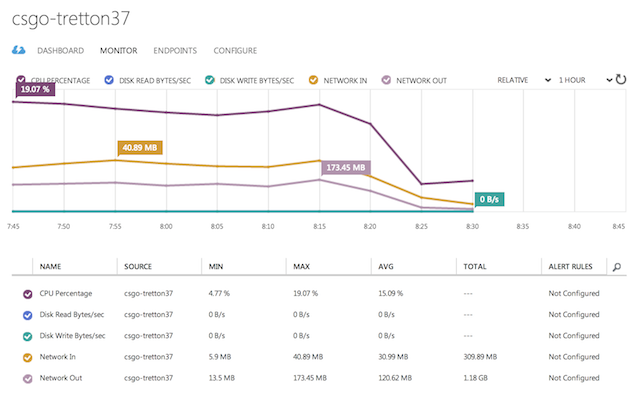Click the 40.89 MB chart data label
This screenshot has height=406, width=640.
click(x=140, y=148)
